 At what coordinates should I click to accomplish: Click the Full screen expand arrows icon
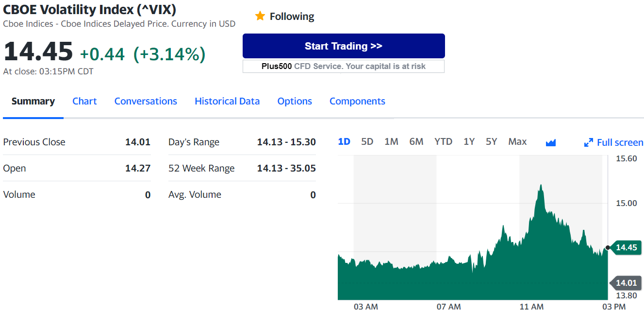click(589, 142)
